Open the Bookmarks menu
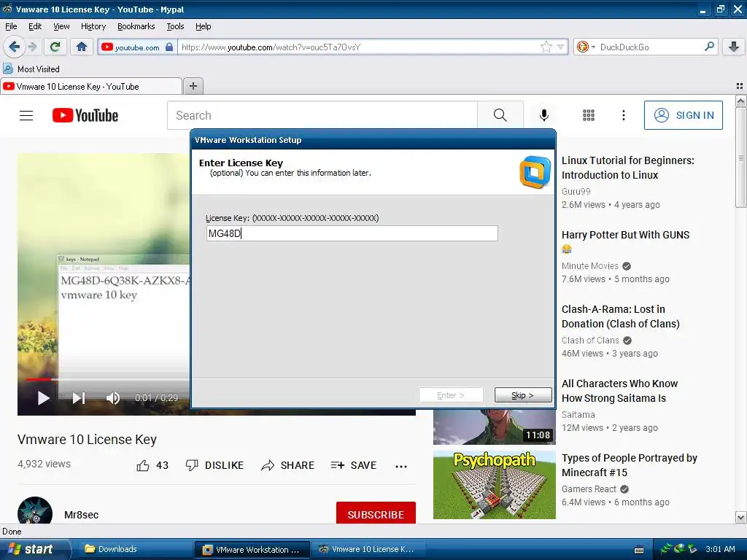The height and width of the screenshot is (560, 747). pyautogui.click(x=136, y=26)
